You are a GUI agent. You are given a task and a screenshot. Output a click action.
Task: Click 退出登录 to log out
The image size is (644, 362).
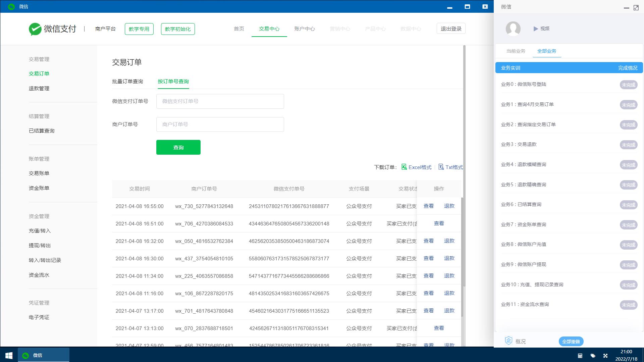coord(451,29)
